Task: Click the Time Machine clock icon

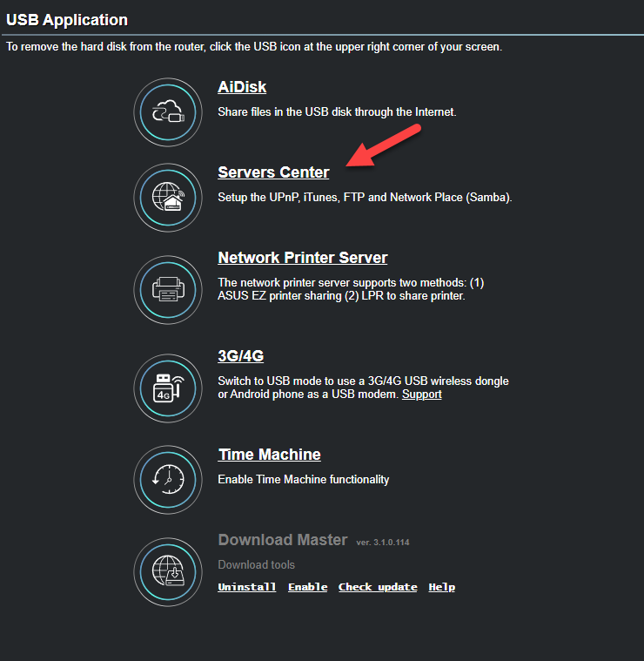Action: (168, 478)
